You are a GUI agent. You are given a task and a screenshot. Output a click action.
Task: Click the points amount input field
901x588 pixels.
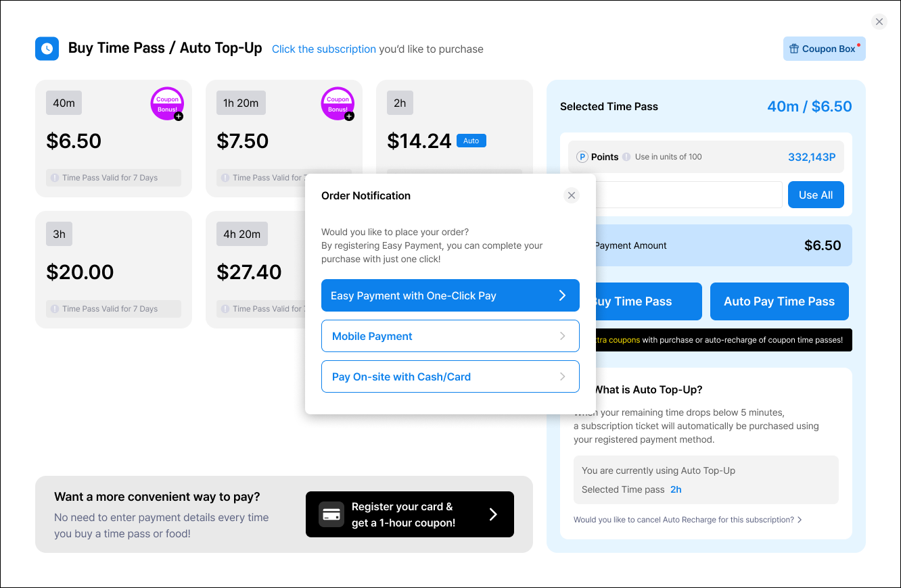click(687, 195)
